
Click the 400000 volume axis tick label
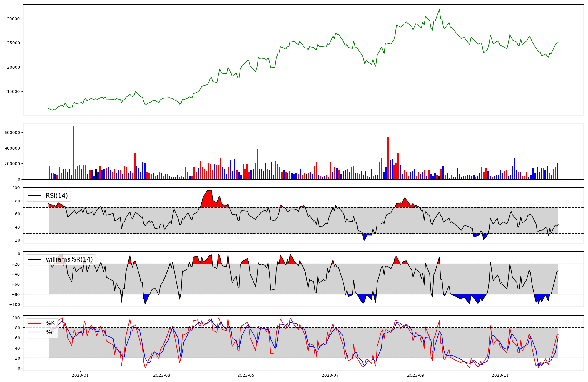coord(12,148)
